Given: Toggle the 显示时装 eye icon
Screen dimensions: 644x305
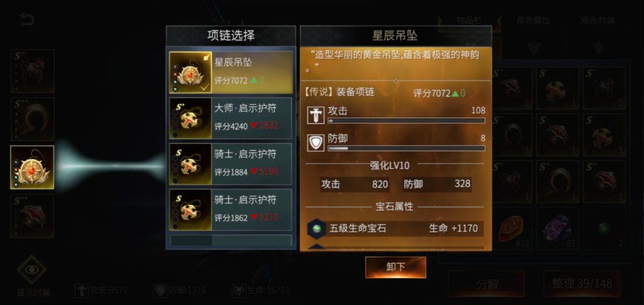Looking at the screenshot, I should [x=32, y=270].
